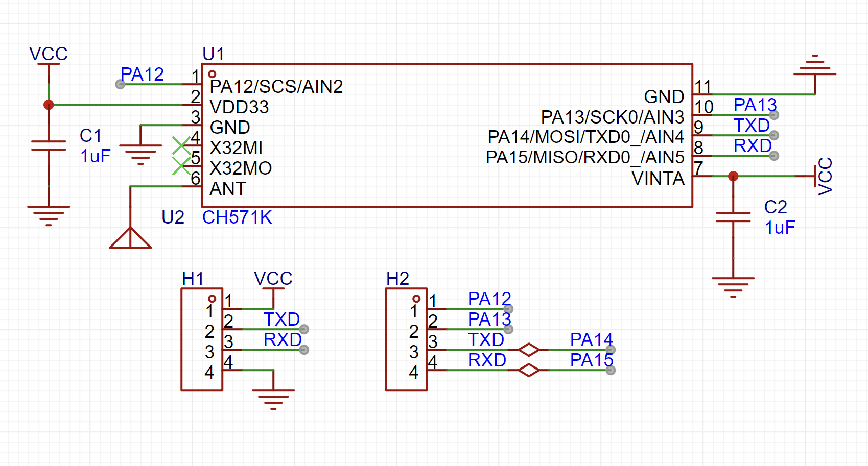The height and width of the screenshot is (466, 868).
Task: Select the H1 header designator
Action: point(193,279)
